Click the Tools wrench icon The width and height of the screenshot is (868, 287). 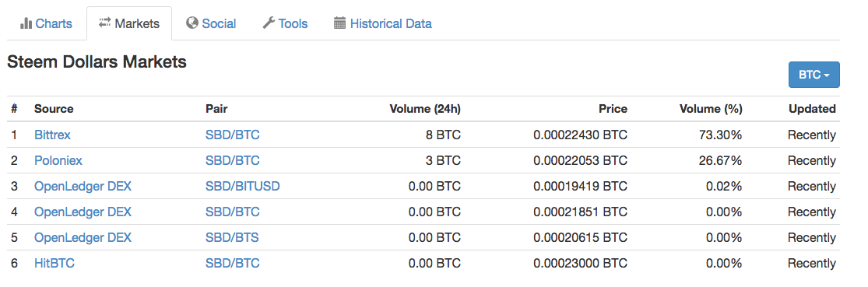coord(269,23)
